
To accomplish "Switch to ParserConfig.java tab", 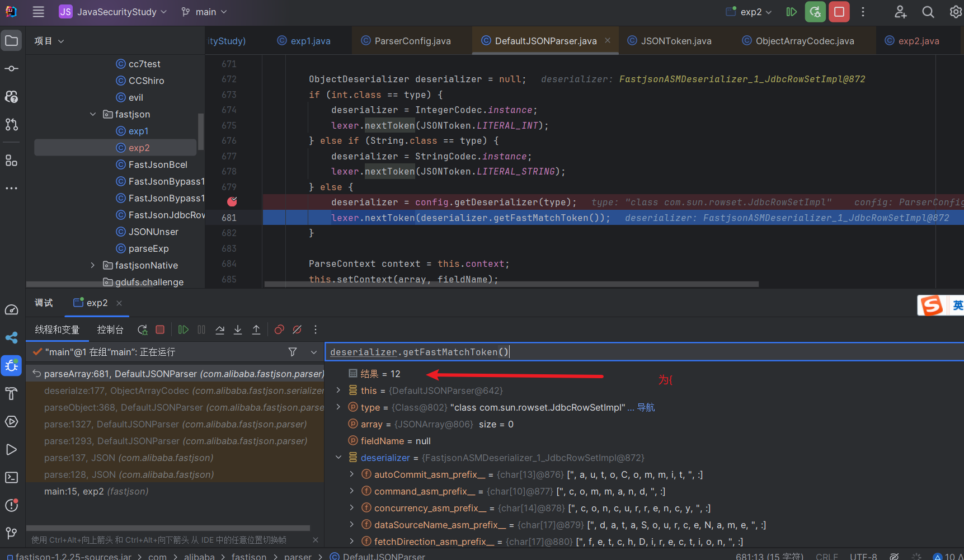I will [x=406, y=41].
